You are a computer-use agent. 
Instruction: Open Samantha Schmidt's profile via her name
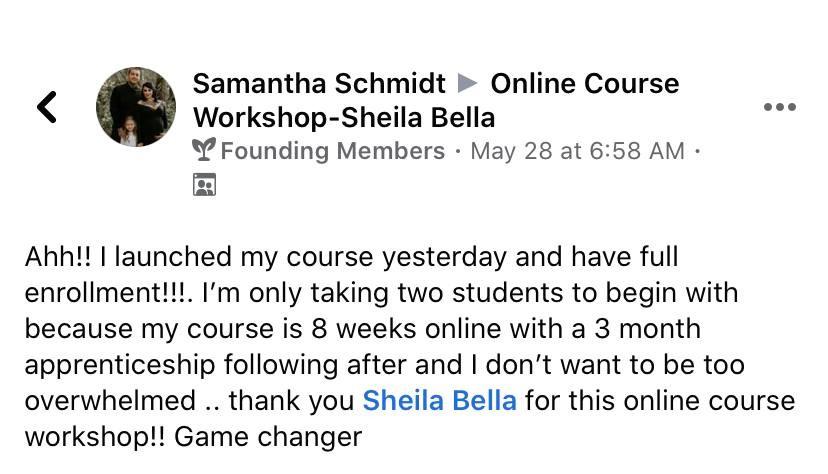(x=321, y=83)
